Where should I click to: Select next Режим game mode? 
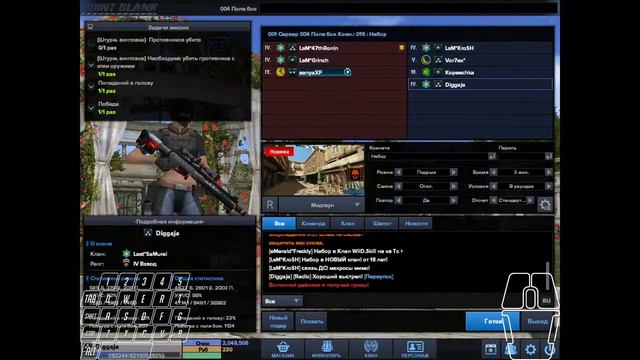453,172
